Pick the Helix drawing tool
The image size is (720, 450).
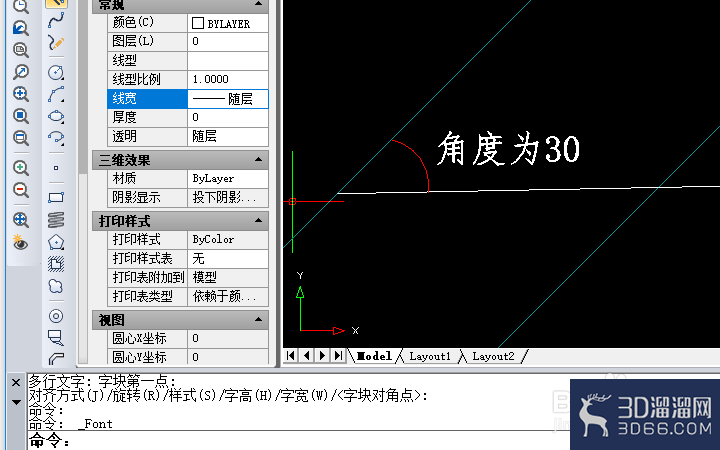(56, 220)
